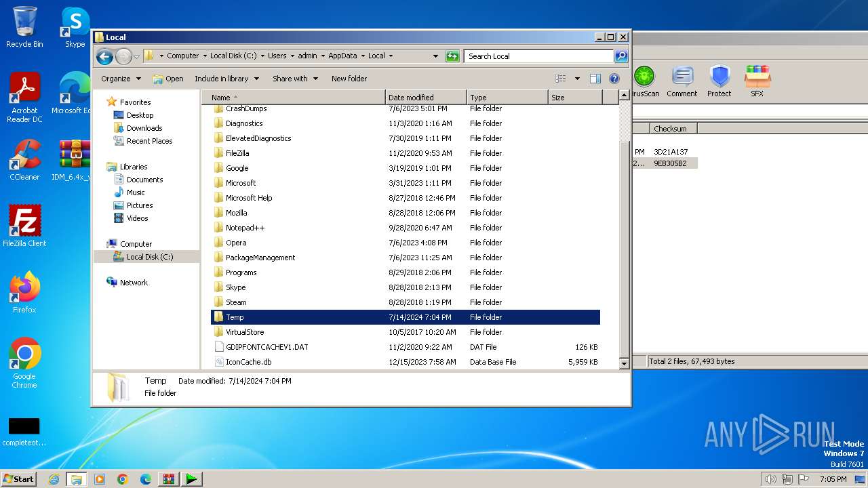The image size is (868, 488).
Task: Click the Action Center flag tray icon
Action: tap(804, 479)
